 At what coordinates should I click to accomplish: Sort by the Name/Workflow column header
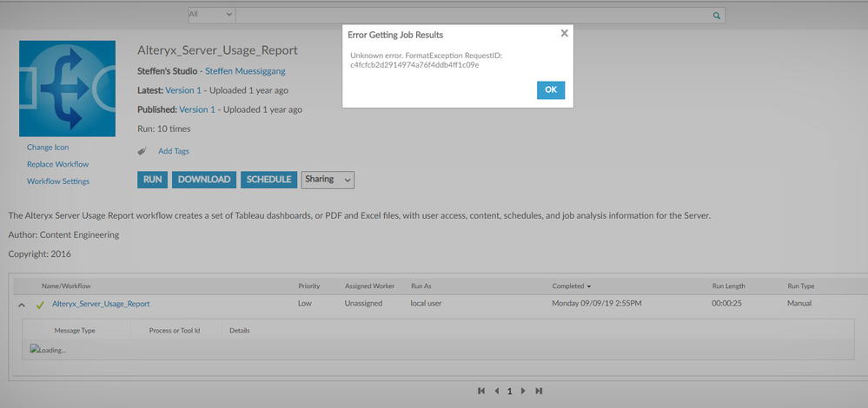[x=66, y=286]
